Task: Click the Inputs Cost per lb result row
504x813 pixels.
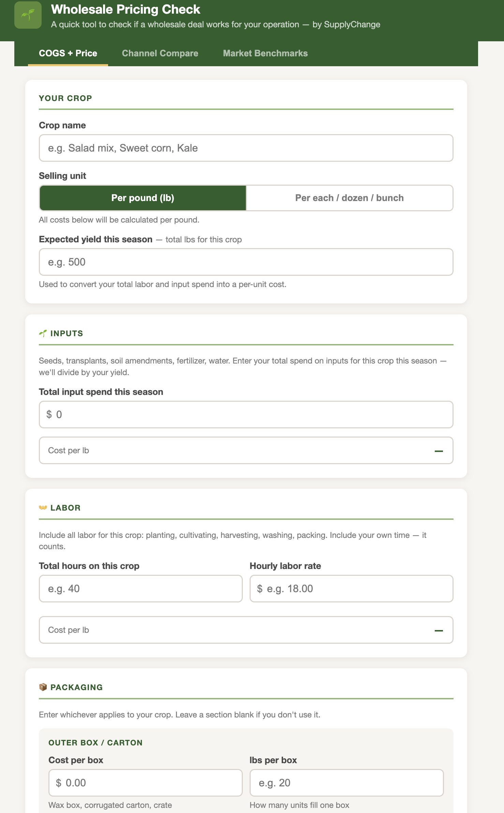Action: [x=246, y=450]
